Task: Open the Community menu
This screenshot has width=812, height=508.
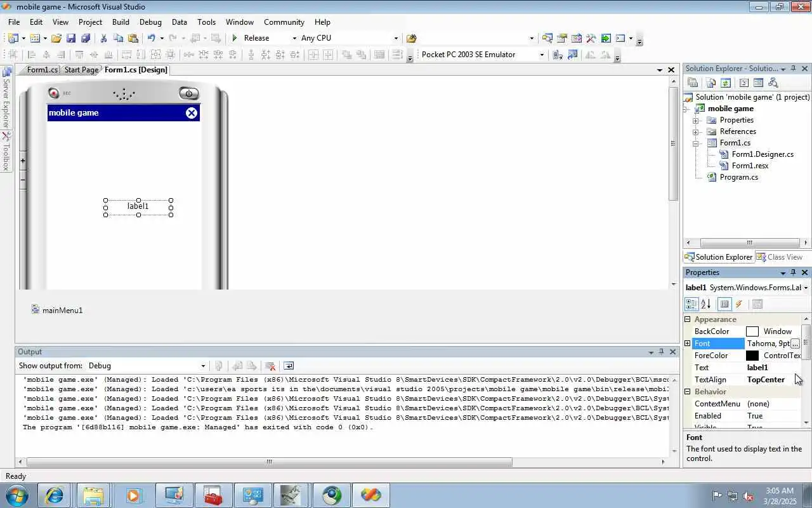Action: (284, 22)
